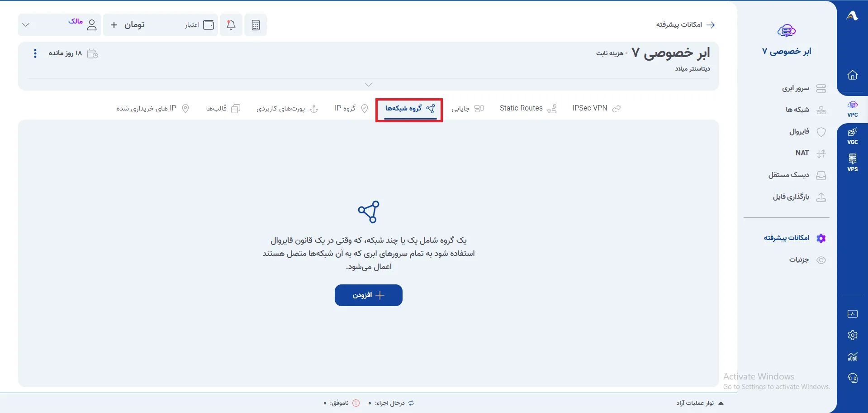868x413 pixels.
Task: Switch to قالب‌ها tab
Action: (223, 109)
